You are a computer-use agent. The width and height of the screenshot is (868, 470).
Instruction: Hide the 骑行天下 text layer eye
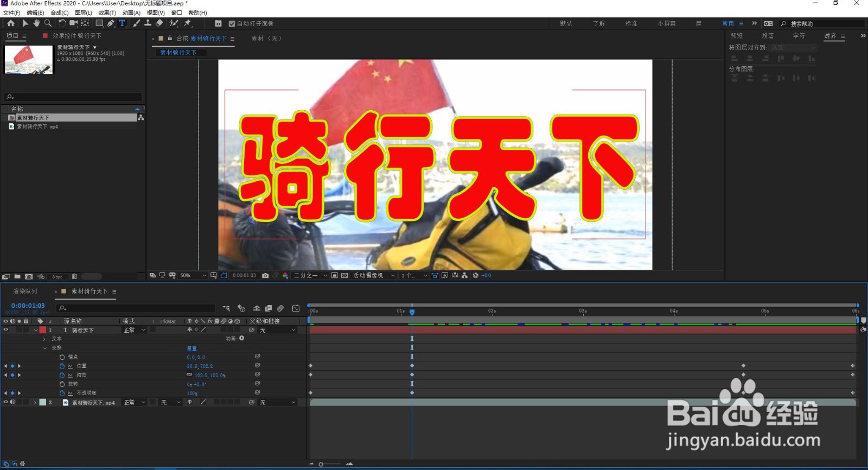(x=6, y=330)
